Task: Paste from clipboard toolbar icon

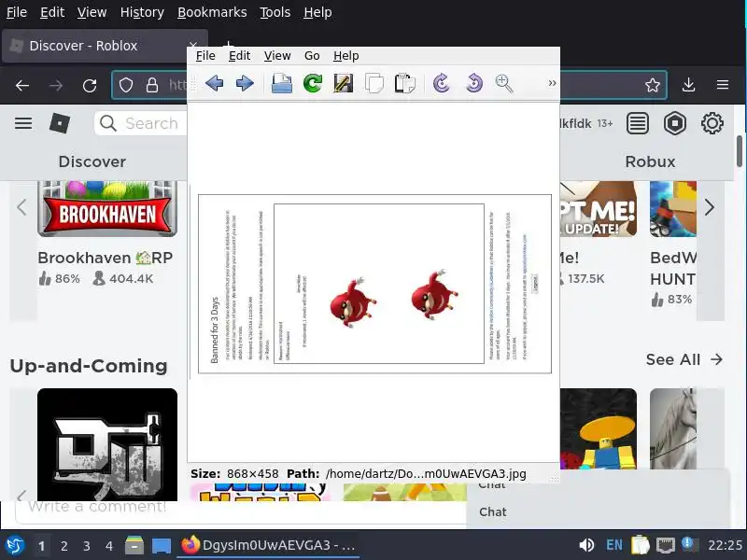Action: click(405, 83)
